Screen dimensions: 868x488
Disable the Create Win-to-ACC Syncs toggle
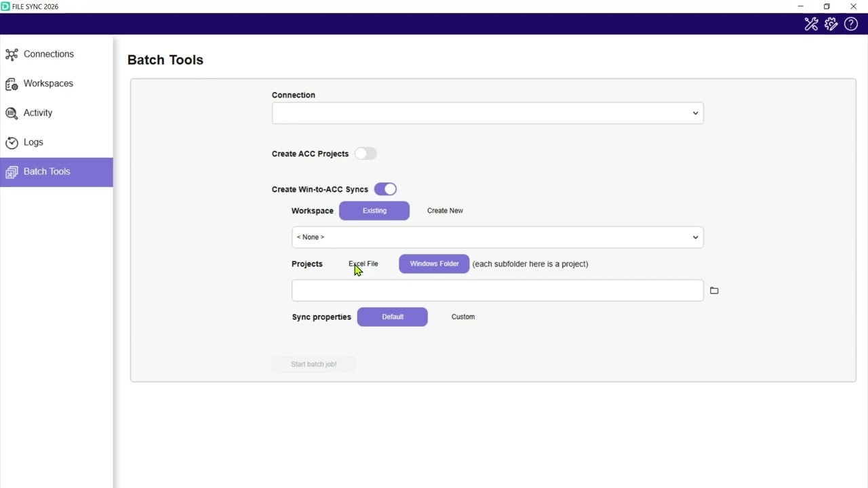coord(385,189)
